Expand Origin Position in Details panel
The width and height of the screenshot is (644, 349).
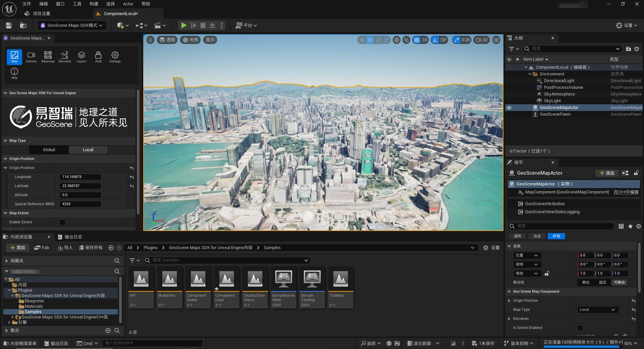[509, 301]
